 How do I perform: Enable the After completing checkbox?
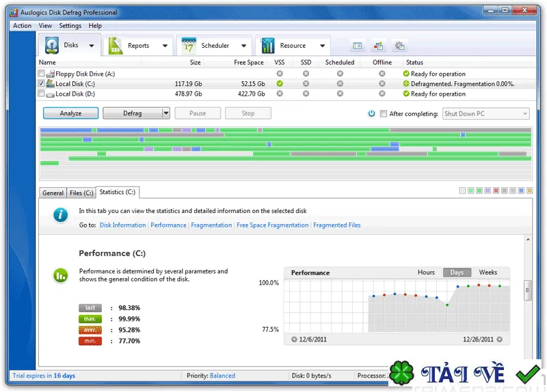[x=384, y=113]
